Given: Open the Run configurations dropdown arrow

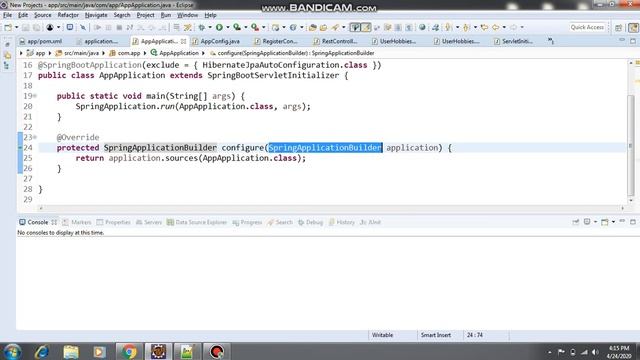Looking at the screenshot, I should (228, 27).
